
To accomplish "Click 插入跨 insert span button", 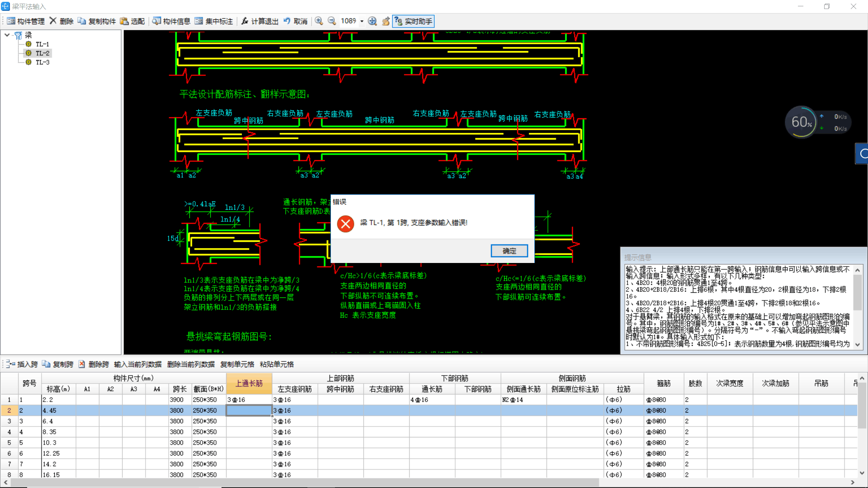I will 22,364.
